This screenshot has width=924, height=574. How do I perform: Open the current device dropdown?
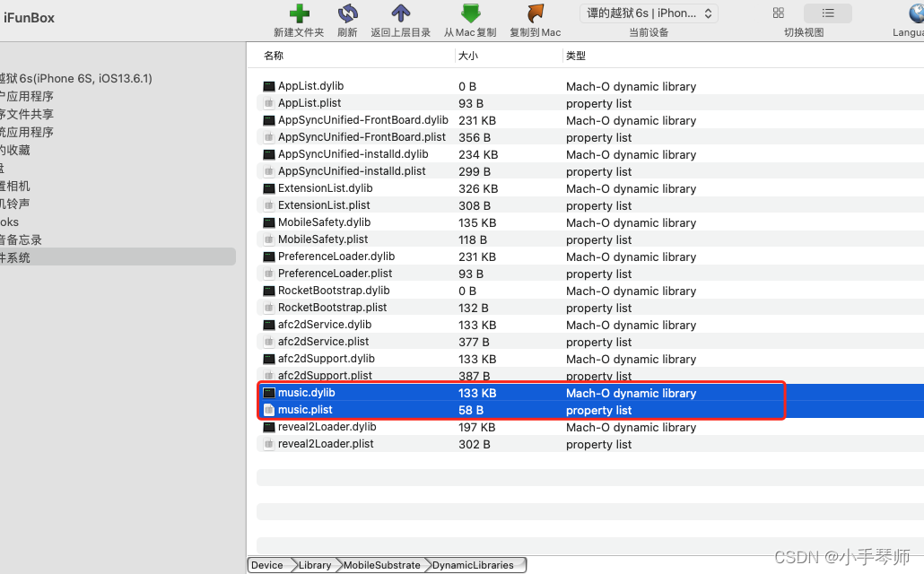(649, 13)
